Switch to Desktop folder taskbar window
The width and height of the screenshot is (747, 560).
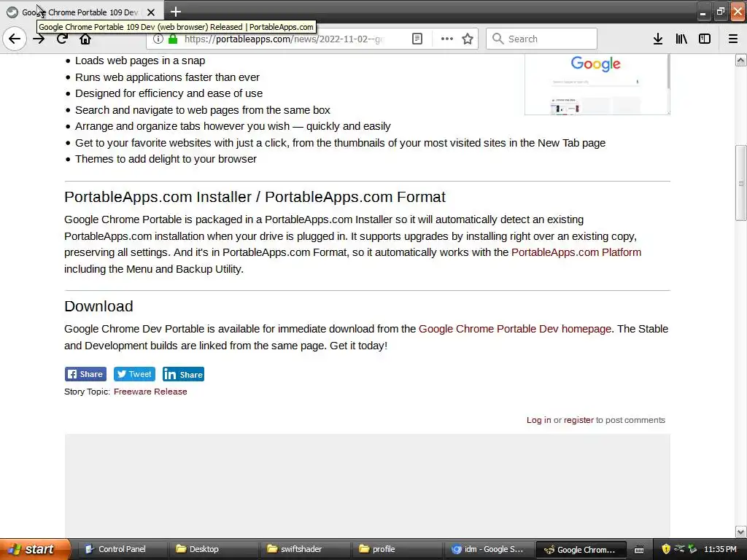[x=213, y=549]
